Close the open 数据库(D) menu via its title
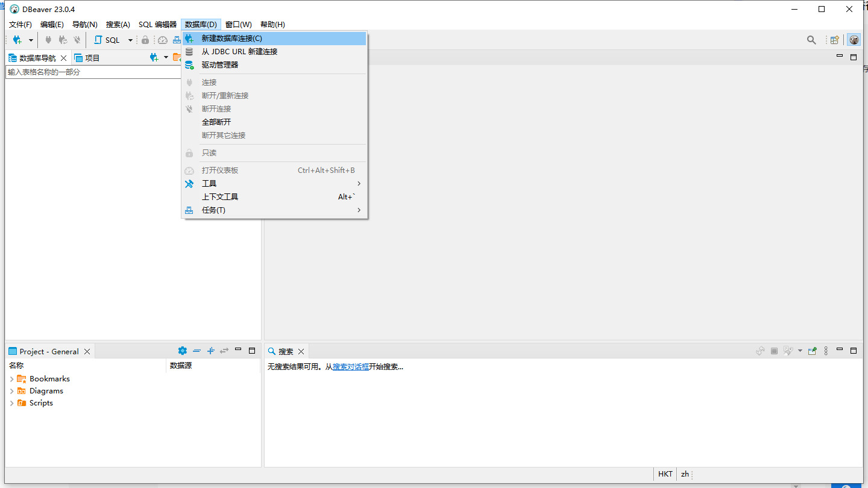Screen dimensions: 868x488 coord(201,25)
